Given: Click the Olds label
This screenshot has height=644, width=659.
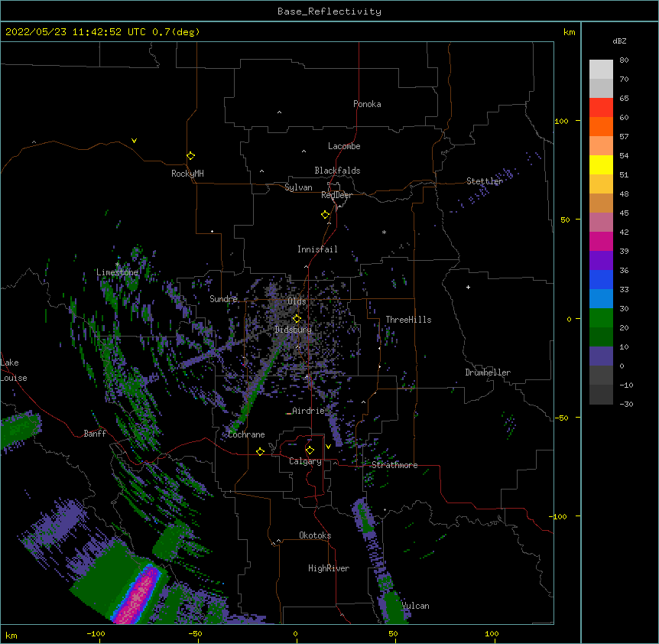Looking at the screenshot, I should click(x=297, y=301).
